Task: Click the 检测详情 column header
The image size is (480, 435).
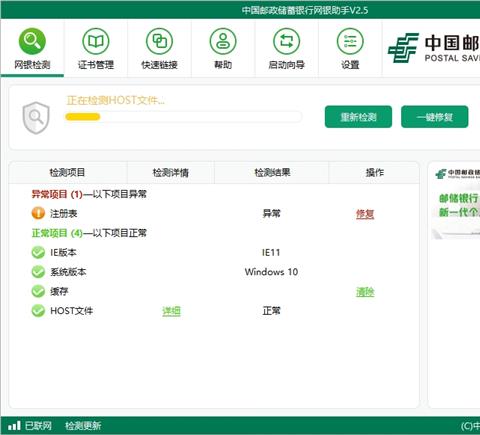Action: (x=171, y=172)
